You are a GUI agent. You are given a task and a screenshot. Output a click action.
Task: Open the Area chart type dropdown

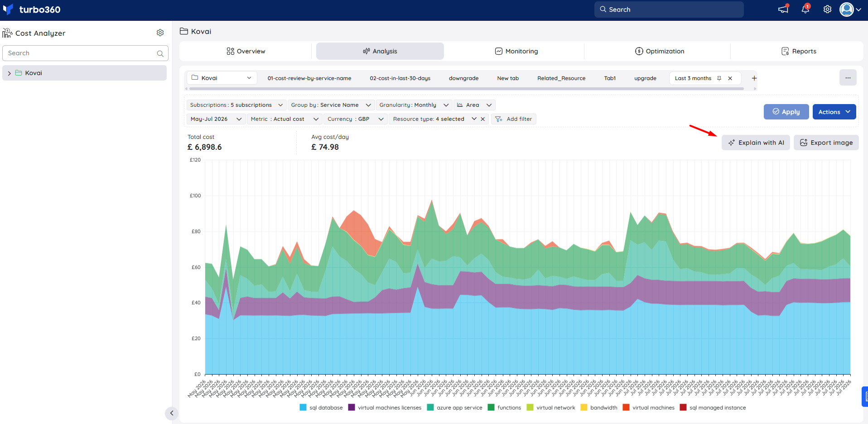point(474,105)
